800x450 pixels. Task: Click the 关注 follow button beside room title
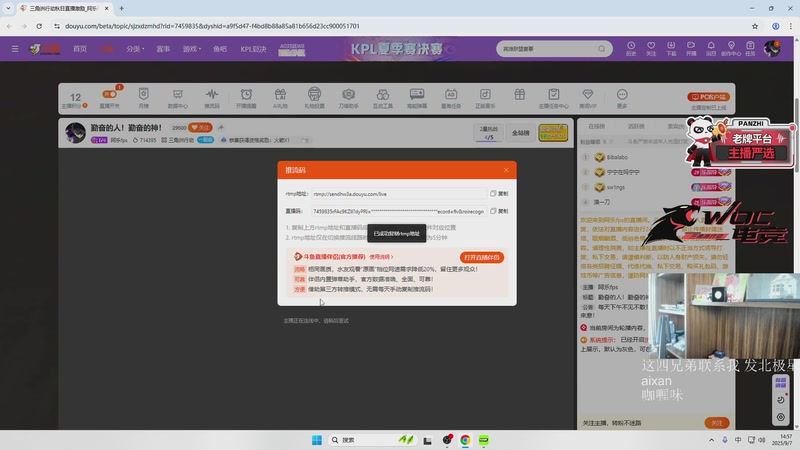(200, 128)
